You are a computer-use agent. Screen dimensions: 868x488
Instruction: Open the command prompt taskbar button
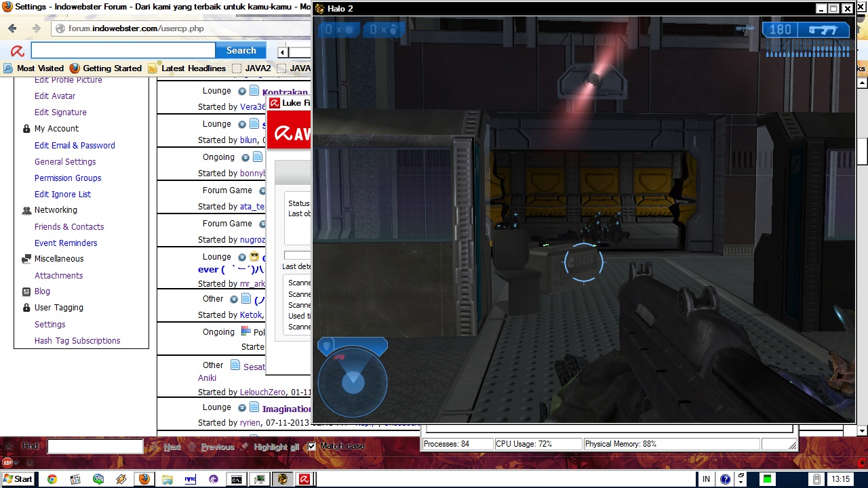click(x=236, y=479)
